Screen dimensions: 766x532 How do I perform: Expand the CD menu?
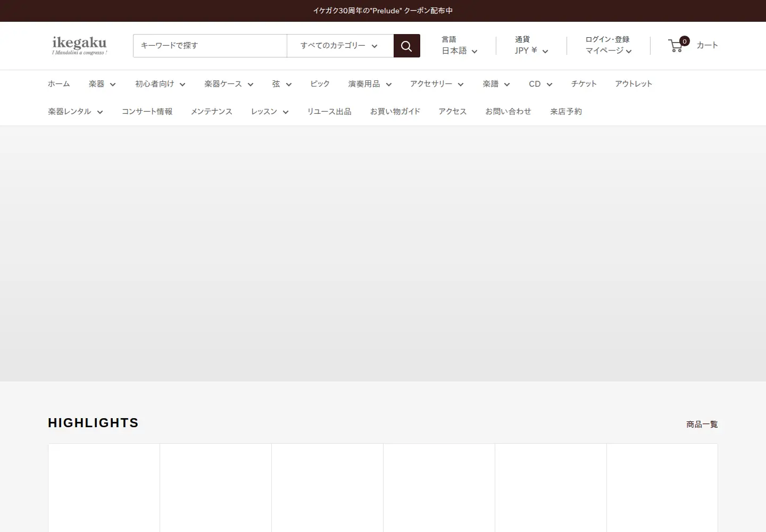540,84
